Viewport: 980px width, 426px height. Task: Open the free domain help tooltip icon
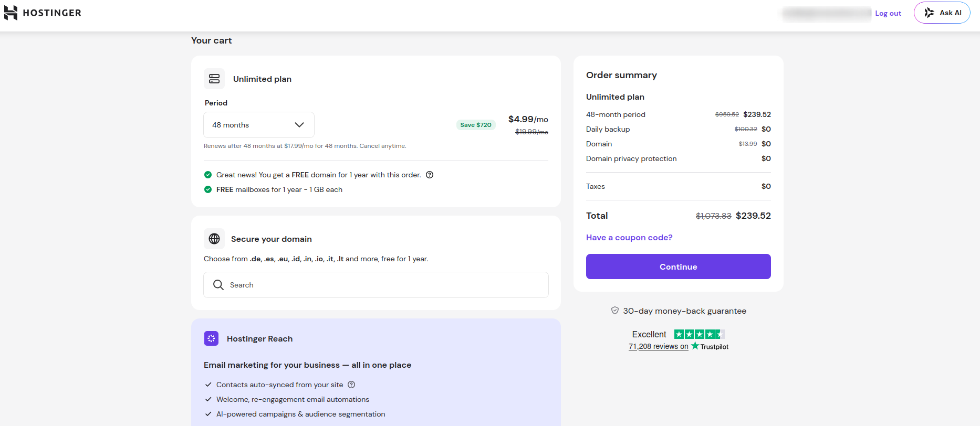click(x=430, y=175)
